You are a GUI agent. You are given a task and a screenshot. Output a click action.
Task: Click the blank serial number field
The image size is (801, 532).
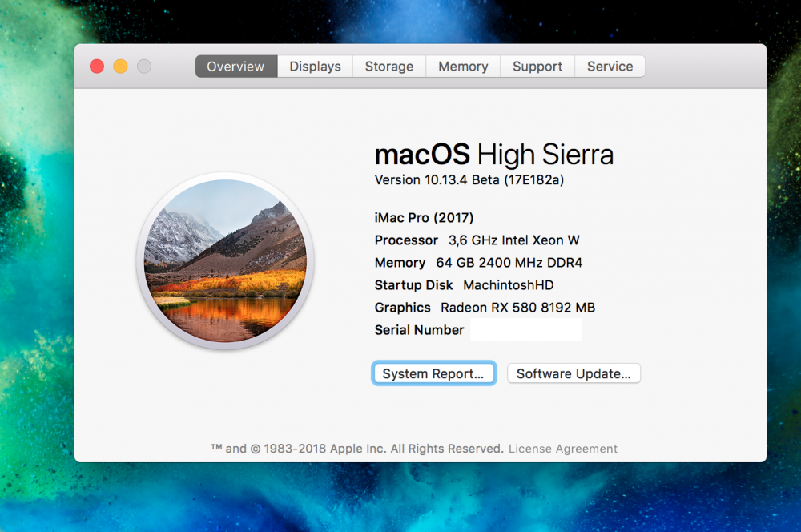coord(525,329)
